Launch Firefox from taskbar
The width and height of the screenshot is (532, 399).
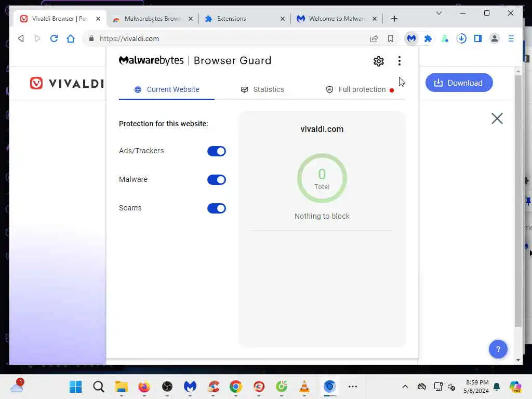click(x=144, y=387)
